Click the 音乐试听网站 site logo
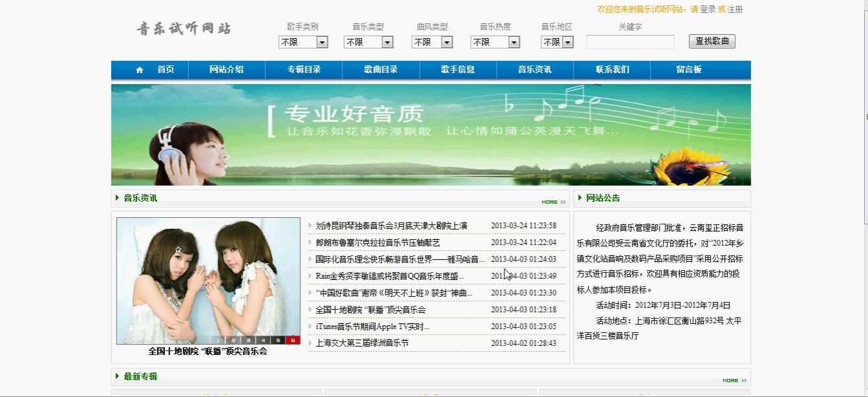Image resolution: width=868 pixels, height=397 pixels. (184, 28)
